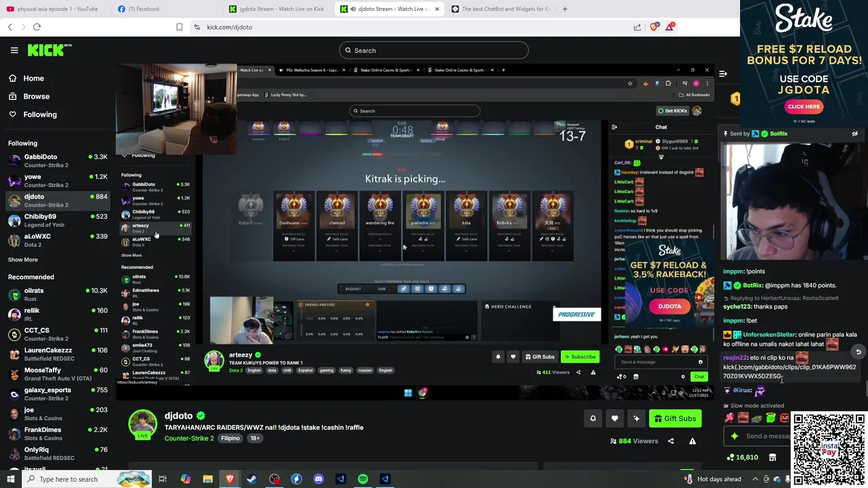This screenshot has height=488, width=868.
Task: Collapse the chat panel with the arrow icon
Action: (x=723, y=73)
